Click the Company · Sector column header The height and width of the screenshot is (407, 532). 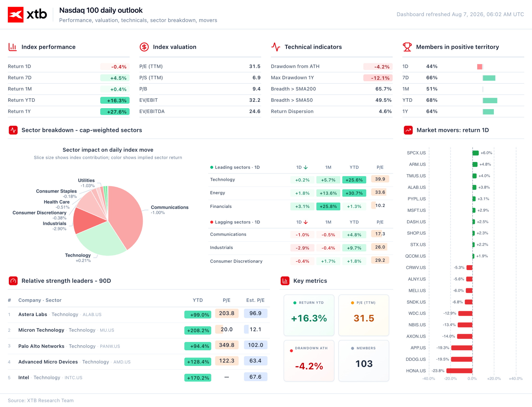[40, 300]
